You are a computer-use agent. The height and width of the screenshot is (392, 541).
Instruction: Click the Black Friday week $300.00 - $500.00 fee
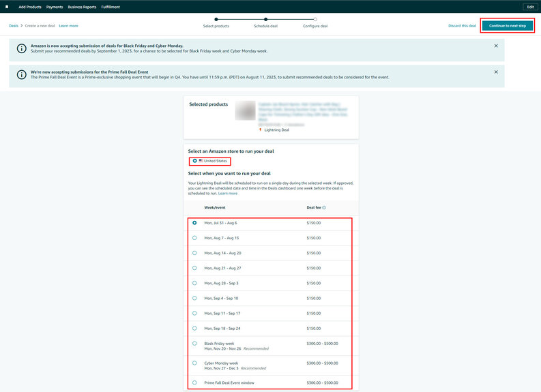(x=322, y=344)
